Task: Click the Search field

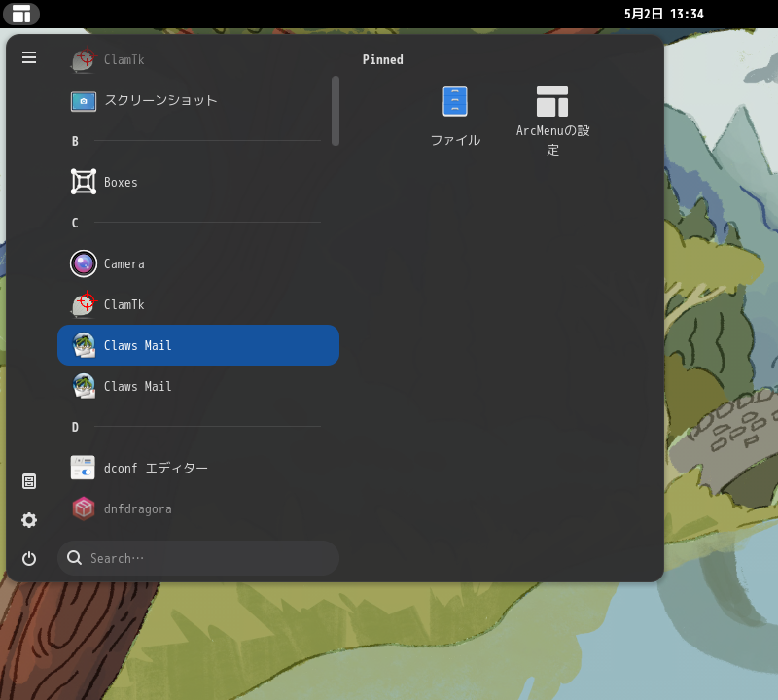Action: (198, 558)
